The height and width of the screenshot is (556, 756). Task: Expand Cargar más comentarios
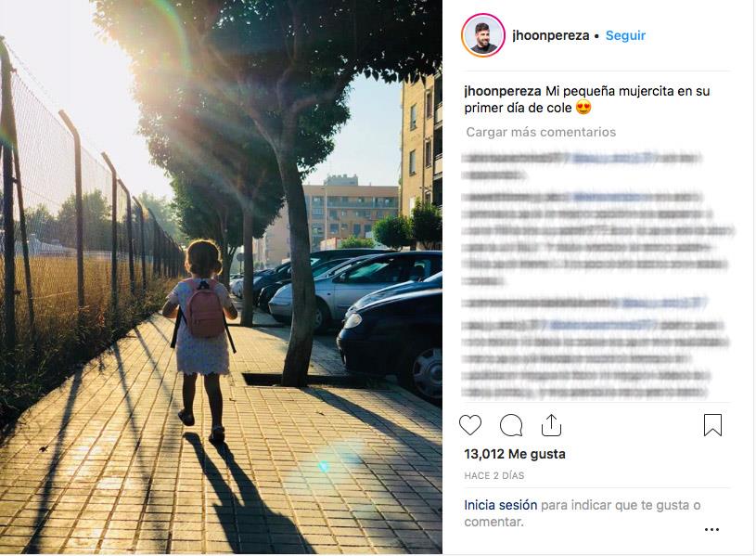click(x=541, y=132)
